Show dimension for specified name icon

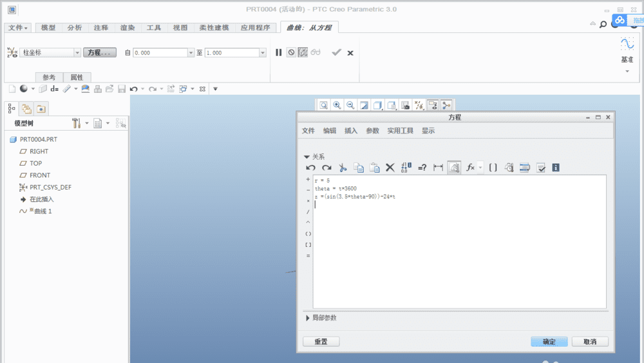(x=438, y=168)
